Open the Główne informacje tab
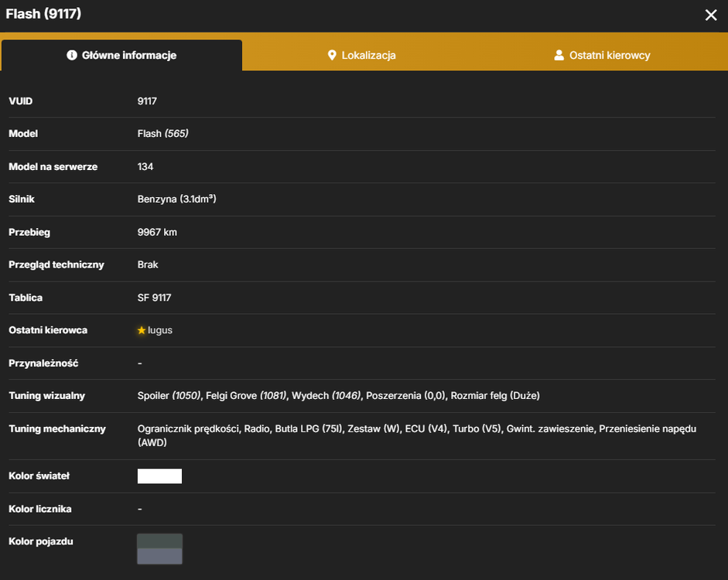 pyautogui.click(x=121, y=55)
